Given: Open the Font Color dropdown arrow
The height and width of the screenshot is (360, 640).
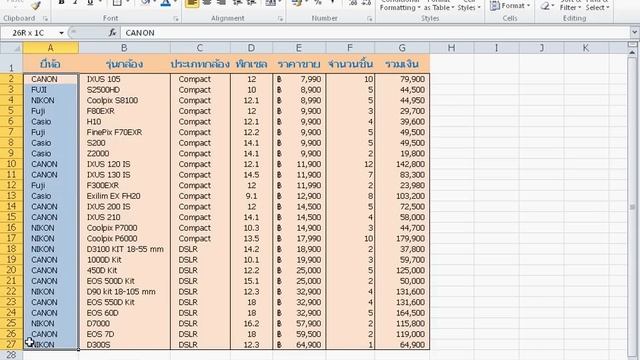Looking at the screenshot, I should pos(175,3).
